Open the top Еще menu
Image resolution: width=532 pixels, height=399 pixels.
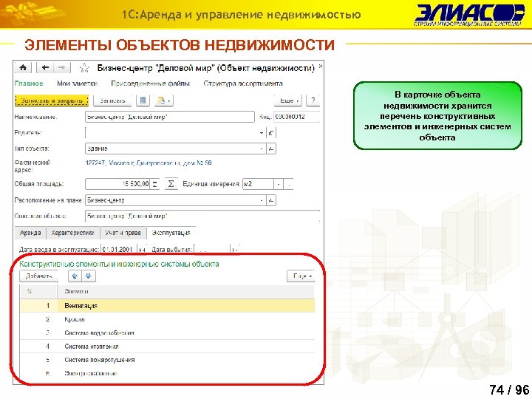287,100
